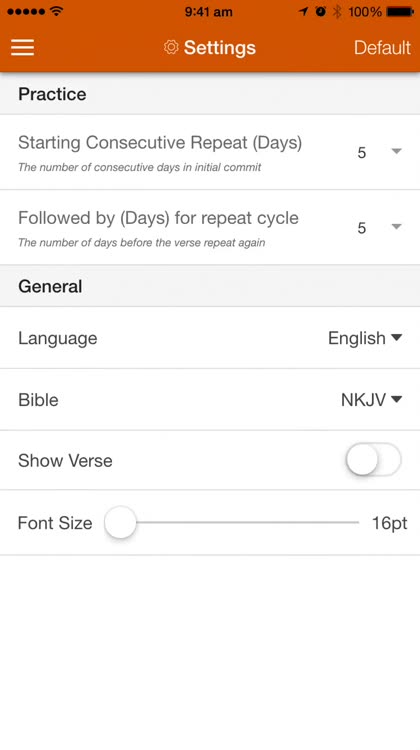Open the Language dropdown showing English
The height and width of the screenshot is (750, 420).
click(365, 338)
